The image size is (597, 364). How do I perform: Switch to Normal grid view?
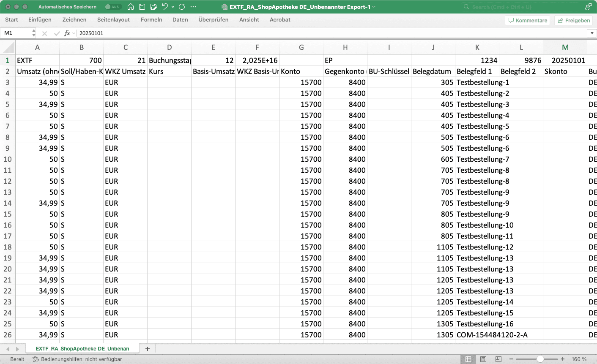point(468,359)
